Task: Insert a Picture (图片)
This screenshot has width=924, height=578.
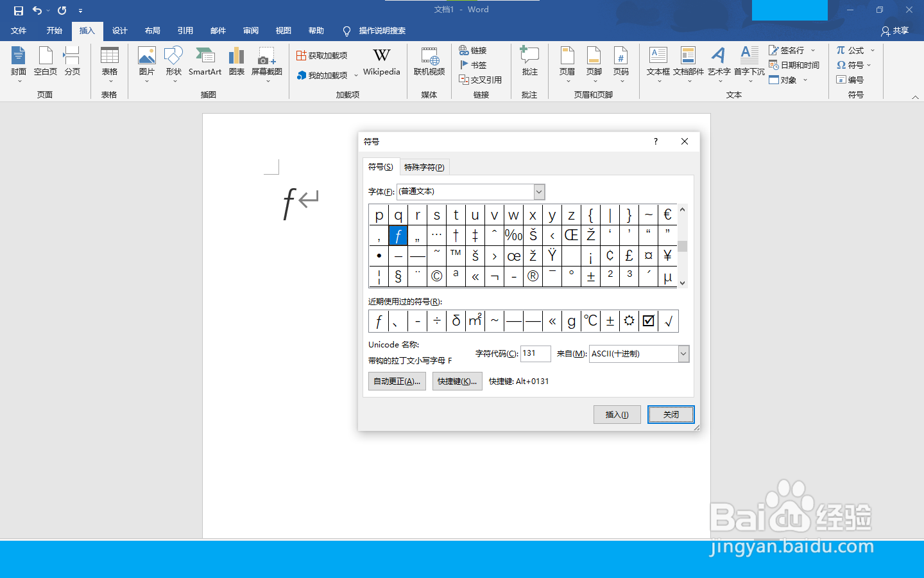Action: coord(147,64)
